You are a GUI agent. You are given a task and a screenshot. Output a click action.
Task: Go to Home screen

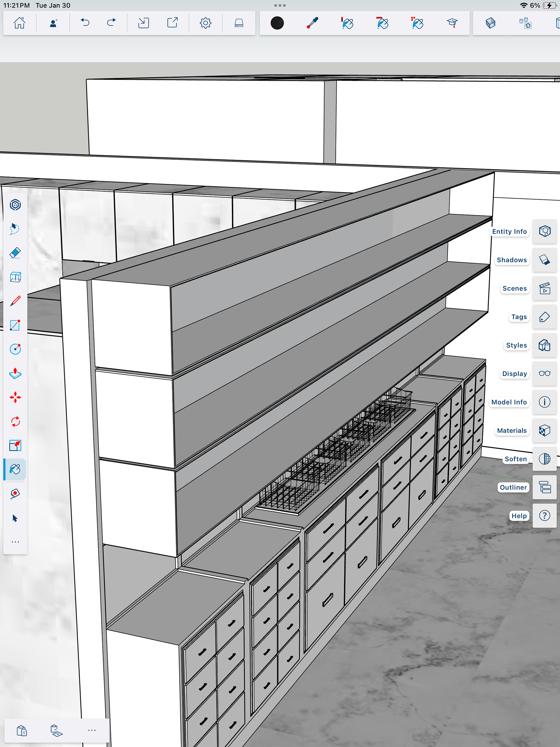[19, 23]
